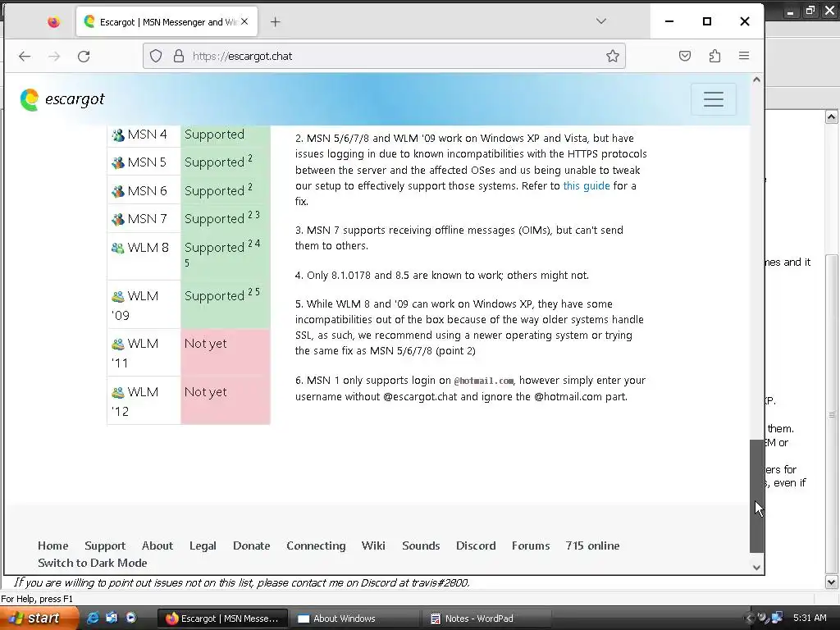Open the Donate footer link
This screenshot has height=630, width=840.
(251, 546)
